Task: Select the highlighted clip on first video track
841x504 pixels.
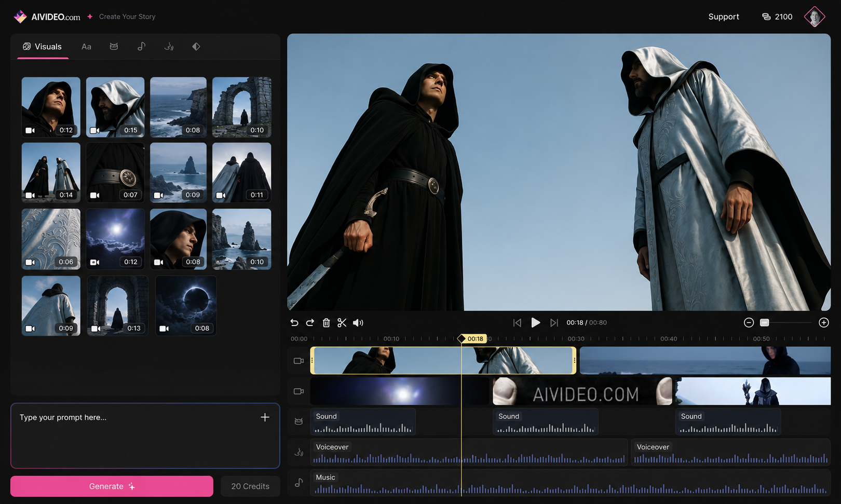Action: click(x=443, y=360)
